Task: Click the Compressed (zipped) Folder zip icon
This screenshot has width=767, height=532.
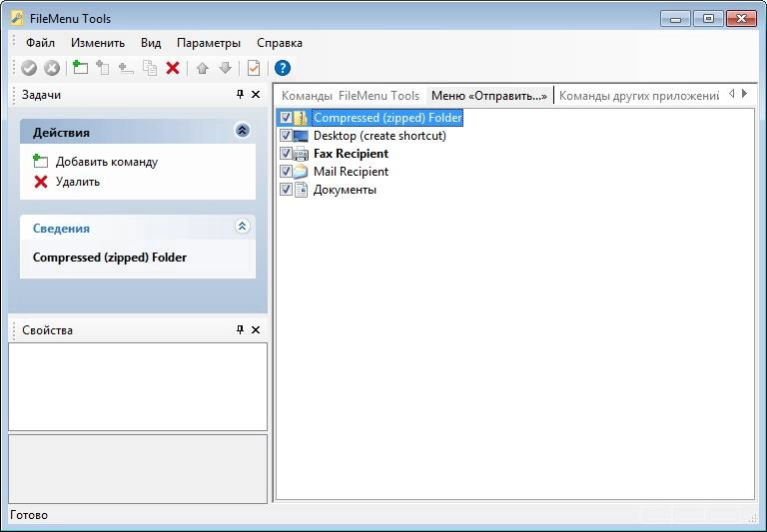Action: 301,118
